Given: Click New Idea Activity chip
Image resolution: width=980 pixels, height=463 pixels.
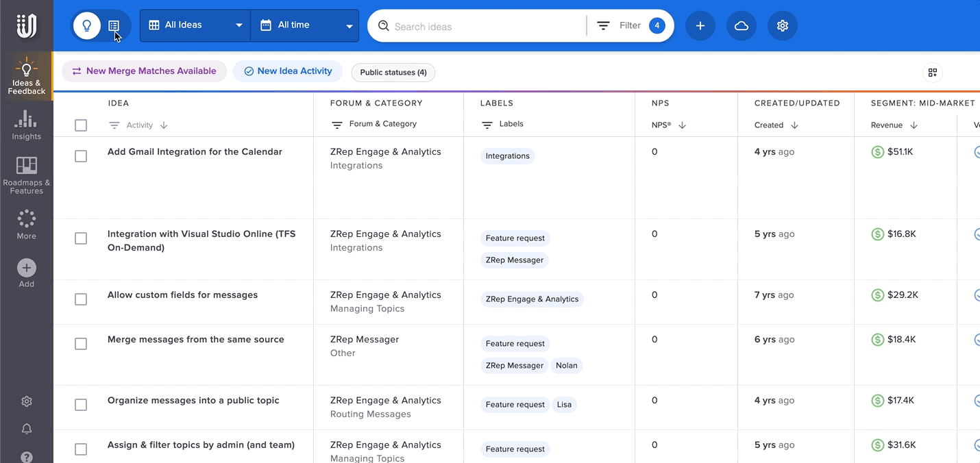Looking at the screenshot, I should pyautogui.click(x=288, y=71).
